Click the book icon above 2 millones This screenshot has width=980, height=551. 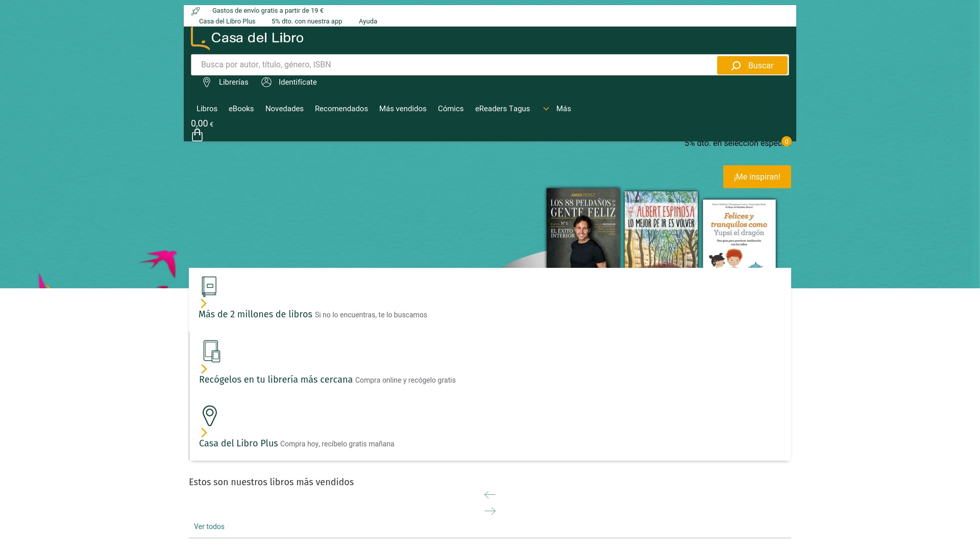tap(209, 286)
